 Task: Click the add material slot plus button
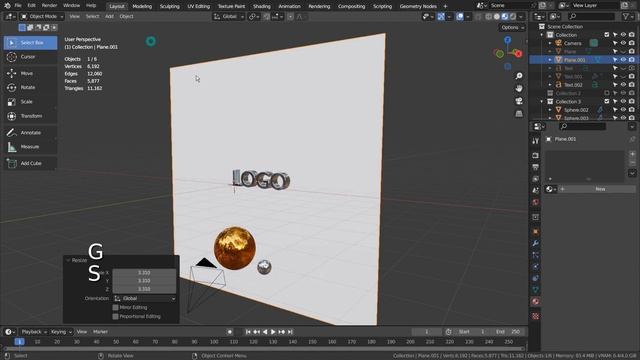pos(632,154)
